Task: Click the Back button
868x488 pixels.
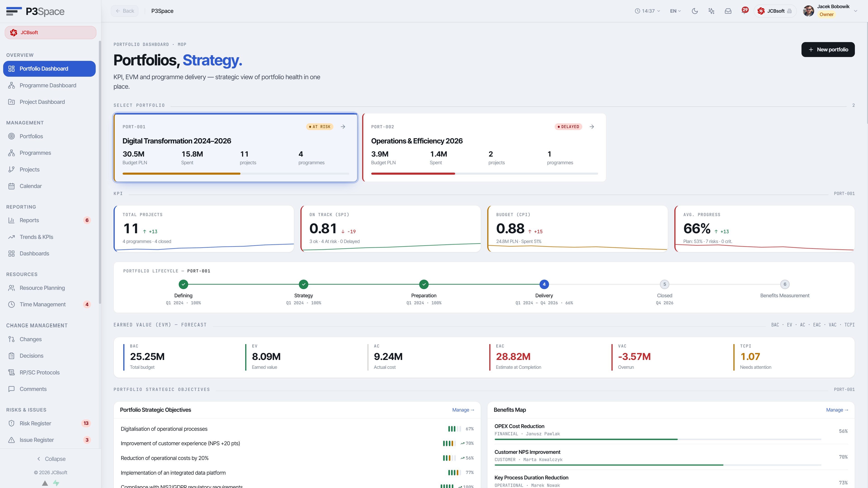Action: [125, 11]
